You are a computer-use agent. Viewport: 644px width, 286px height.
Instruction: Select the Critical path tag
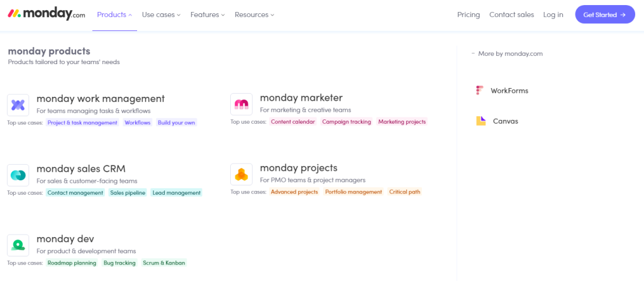pyautogui.click(x=404, y=192)
